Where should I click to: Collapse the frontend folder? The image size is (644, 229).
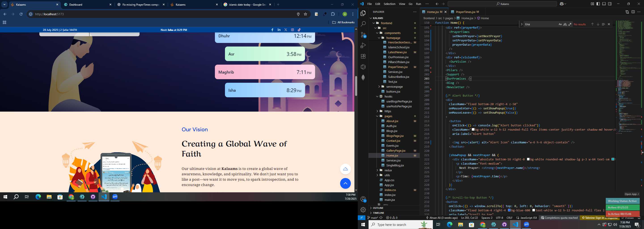(394, 23)
